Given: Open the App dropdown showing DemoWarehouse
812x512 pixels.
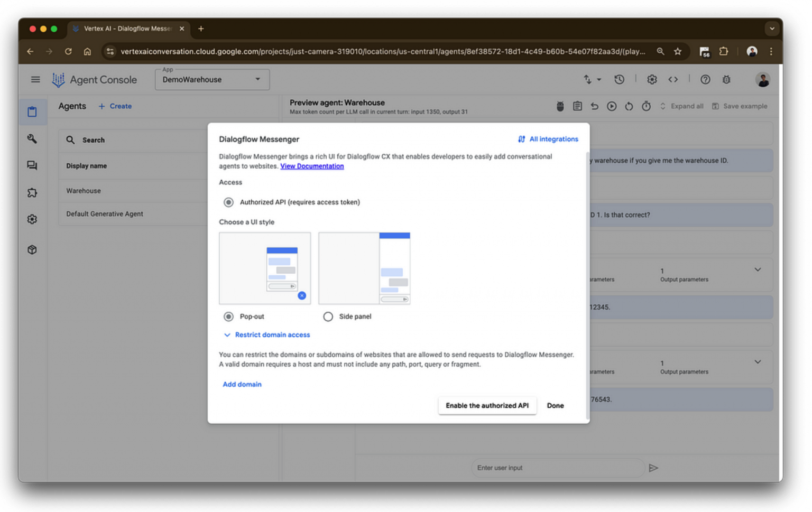Looking at the screenshot, I should (212, 79).
